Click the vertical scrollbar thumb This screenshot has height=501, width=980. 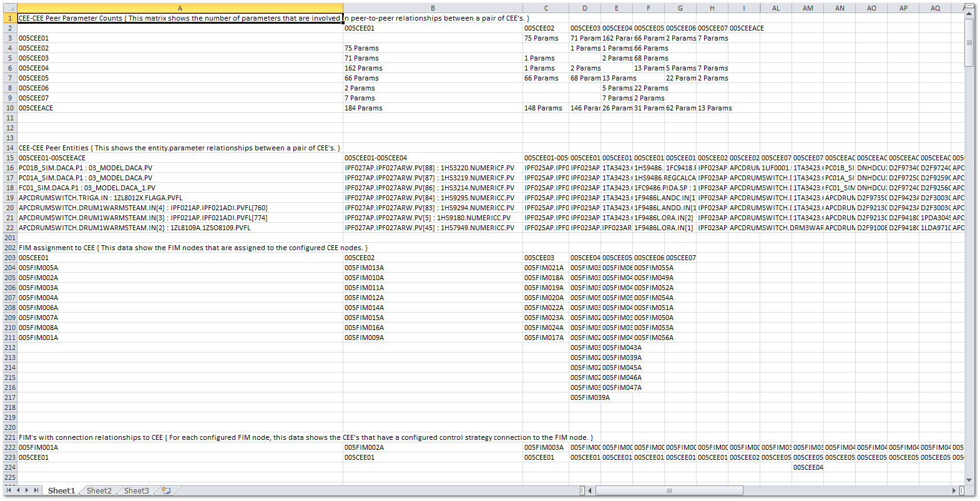[969, 43]
